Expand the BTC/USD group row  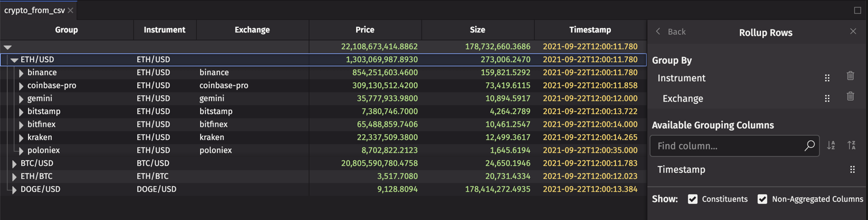tap(14, 164)
